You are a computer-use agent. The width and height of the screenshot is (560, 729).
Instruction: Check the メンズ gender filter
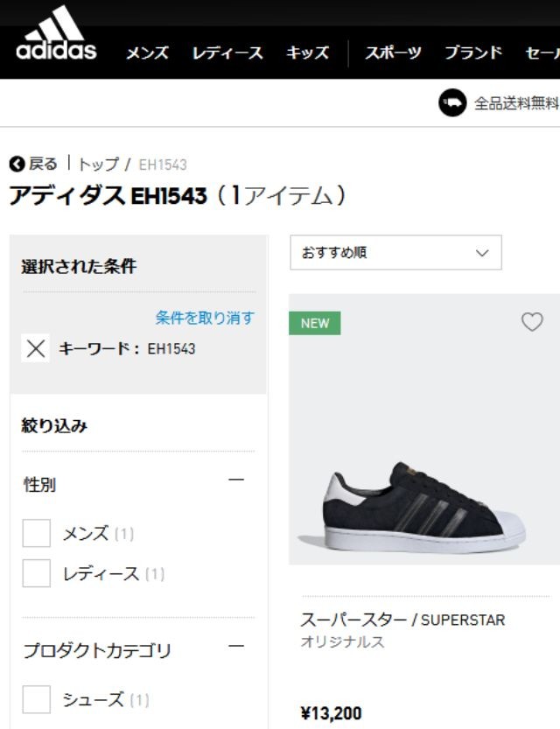(x=37, y=533)
